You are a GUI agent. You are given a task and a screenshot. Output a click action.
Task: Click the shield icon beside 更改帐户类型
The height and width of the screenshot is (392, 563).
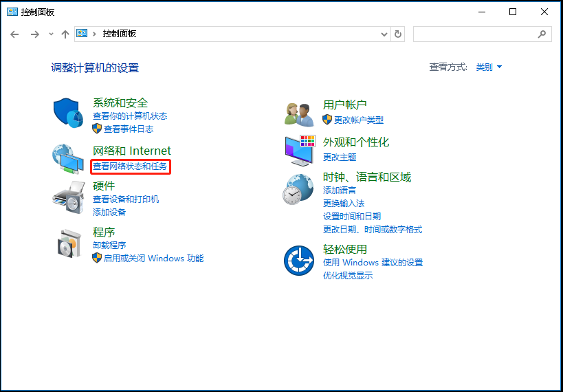click(327, 120)
